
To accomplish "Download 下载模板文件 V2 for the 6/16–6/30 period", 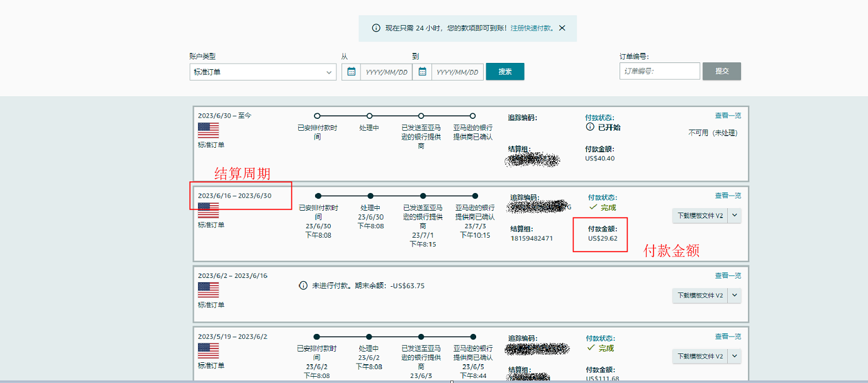I will 699,216.
